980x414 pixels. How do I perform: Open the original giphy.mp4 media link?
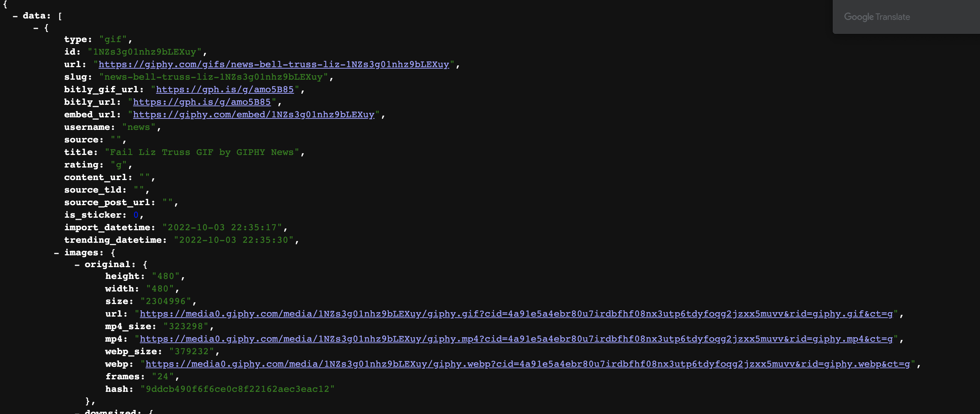[515, 339]
